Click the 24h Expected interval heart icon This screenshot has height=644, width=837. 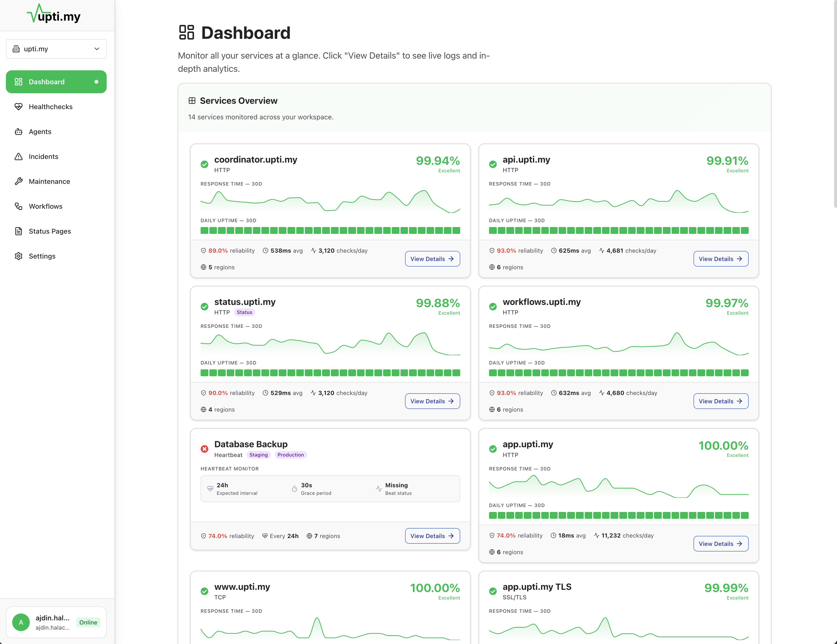pyautogui.click(x=210, y=488)
